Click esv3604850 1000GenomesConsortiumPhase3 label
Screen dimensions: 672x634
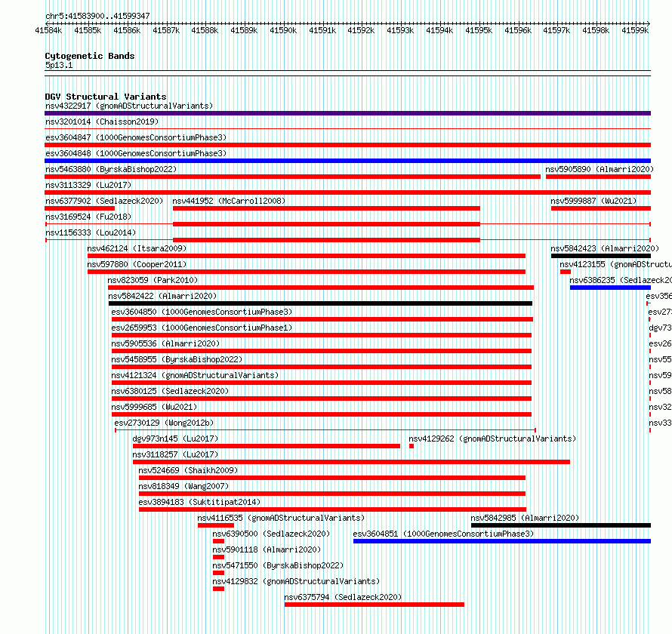click(x=202, y=312)
